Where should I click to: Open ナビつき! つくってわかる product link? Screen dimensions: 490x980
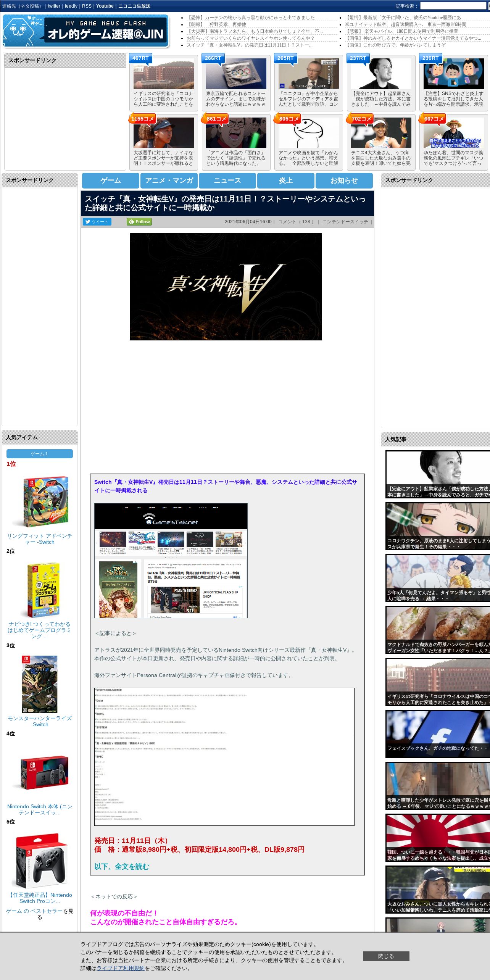click(40, 630)
